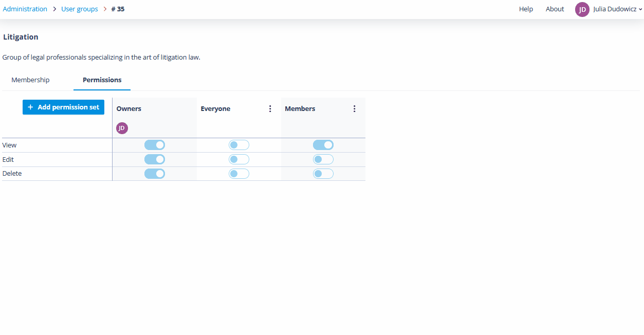This screenshot has width=644, height=335.
Task: Click the Everyone column header
Action: point(215,109)
